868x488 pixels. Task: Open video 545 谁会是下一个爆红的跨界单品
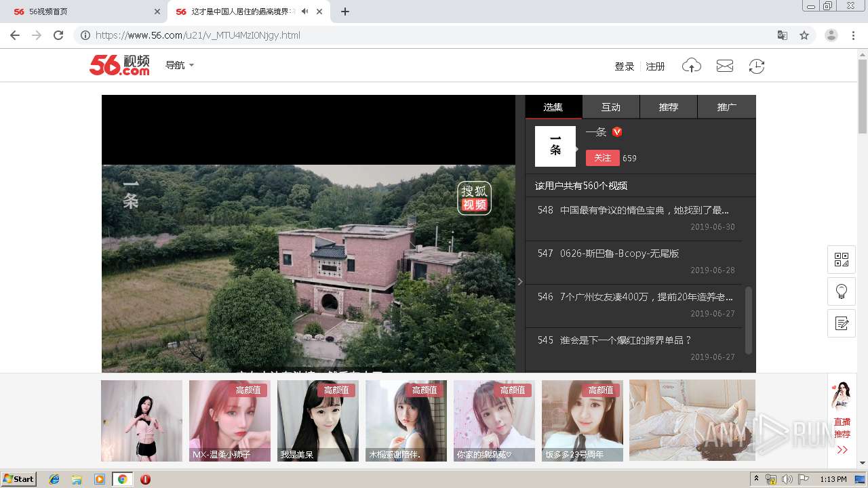pyautogui.click(x=633, y=348)
